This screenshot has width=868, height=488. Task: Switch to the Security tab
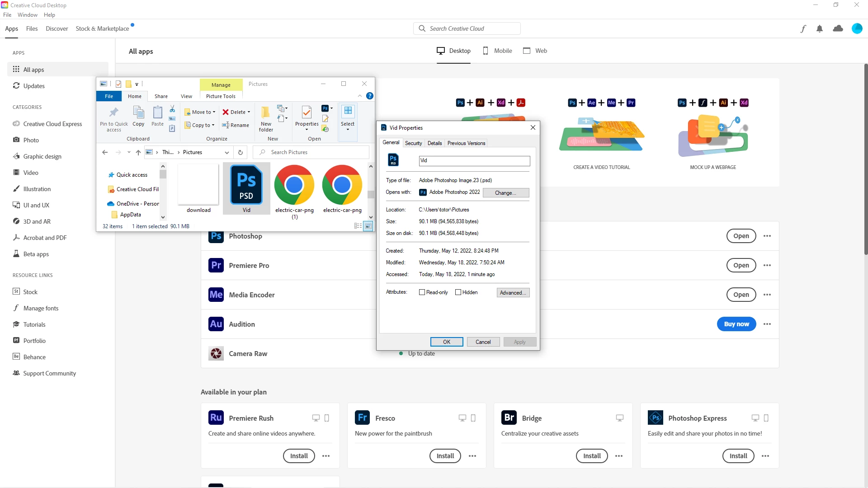tap(413, 143)
